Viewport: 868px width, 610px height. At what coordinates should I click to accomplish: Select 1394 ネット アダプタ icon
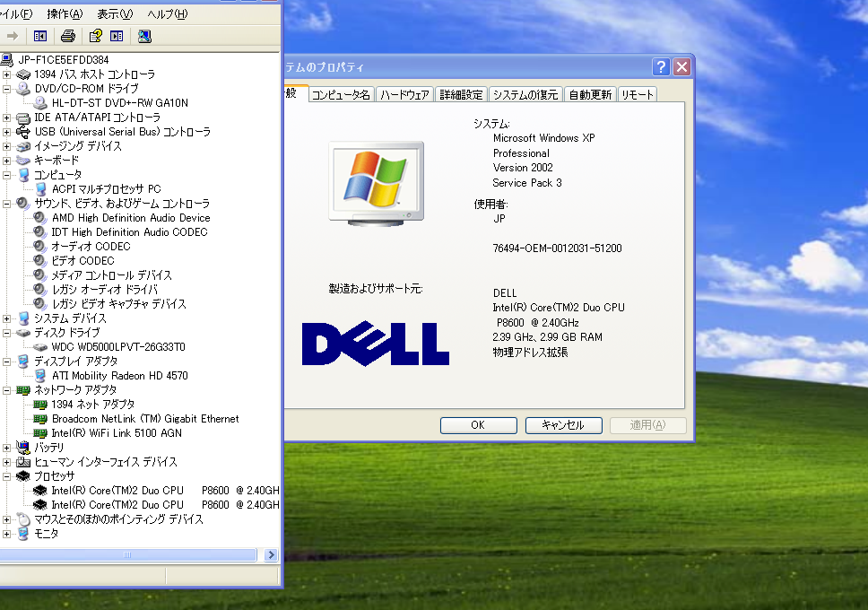click(x=39, y=405)
